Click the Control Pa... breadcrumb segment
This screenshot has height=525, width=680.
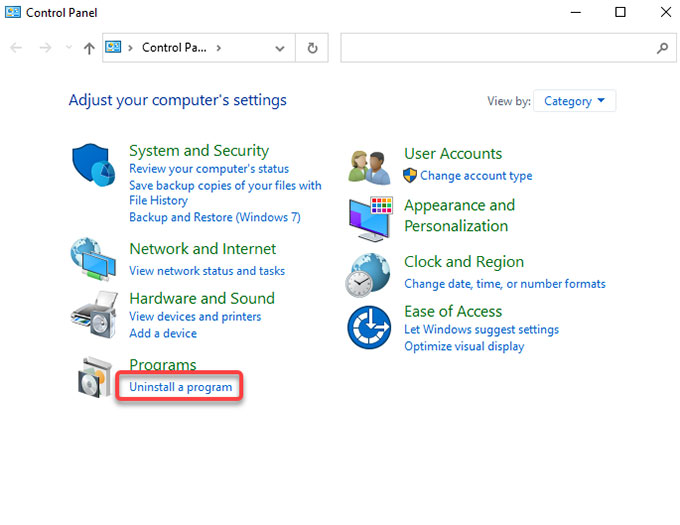coord(174,47)
